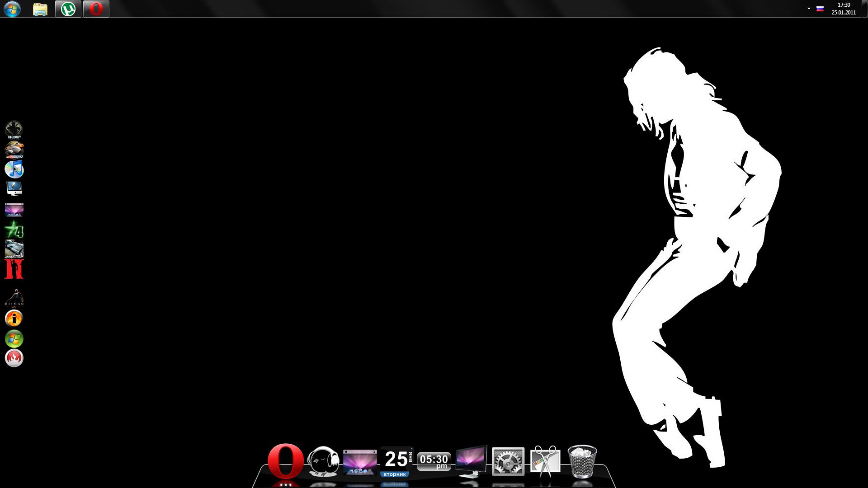Launch the bird with headphones dock app
The height and width of the screenshot is (488, 868).
323,462
